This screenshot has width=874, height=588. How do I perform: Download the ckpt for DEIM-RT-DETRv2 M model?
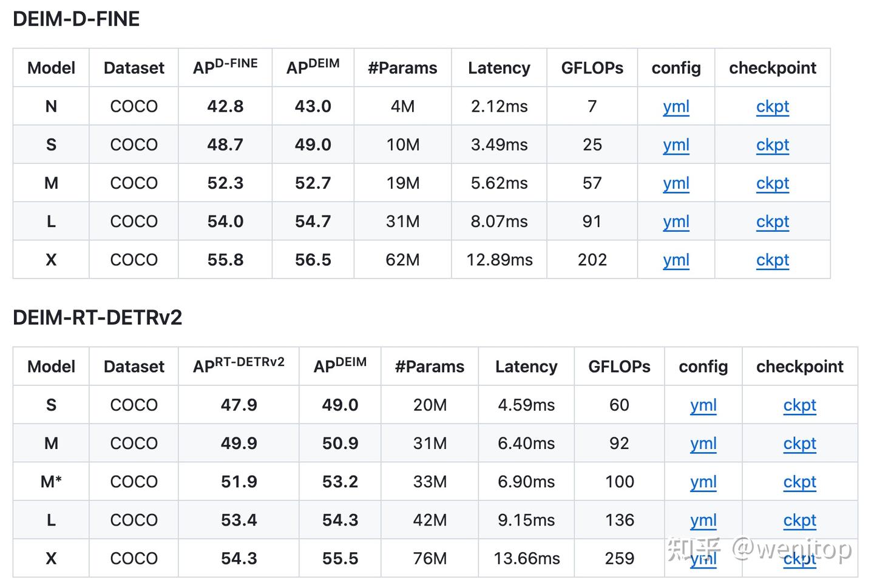click(800, 444)
